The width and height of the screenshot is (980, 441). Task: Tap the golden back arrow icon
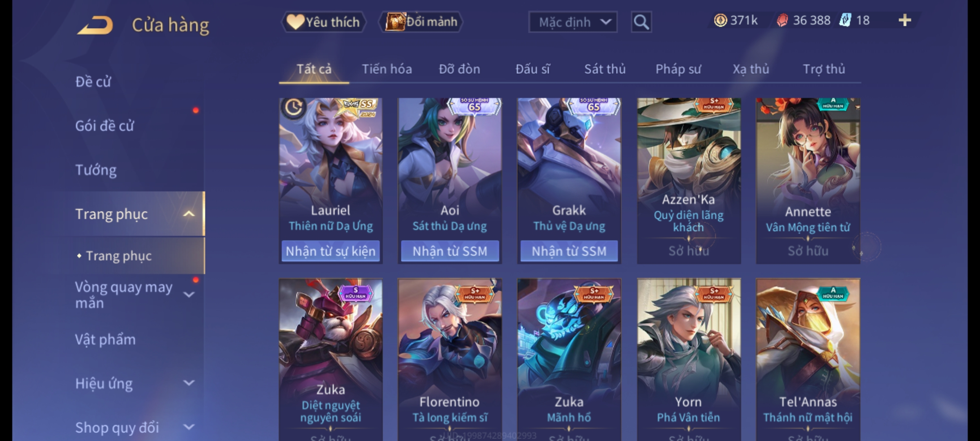click(x=95, y=25)
